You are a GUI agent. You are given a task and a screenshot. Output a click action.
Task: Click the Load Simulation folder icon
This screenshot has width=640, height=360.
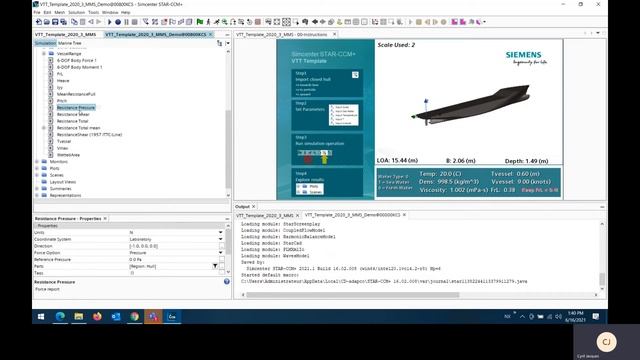[47, 22]
